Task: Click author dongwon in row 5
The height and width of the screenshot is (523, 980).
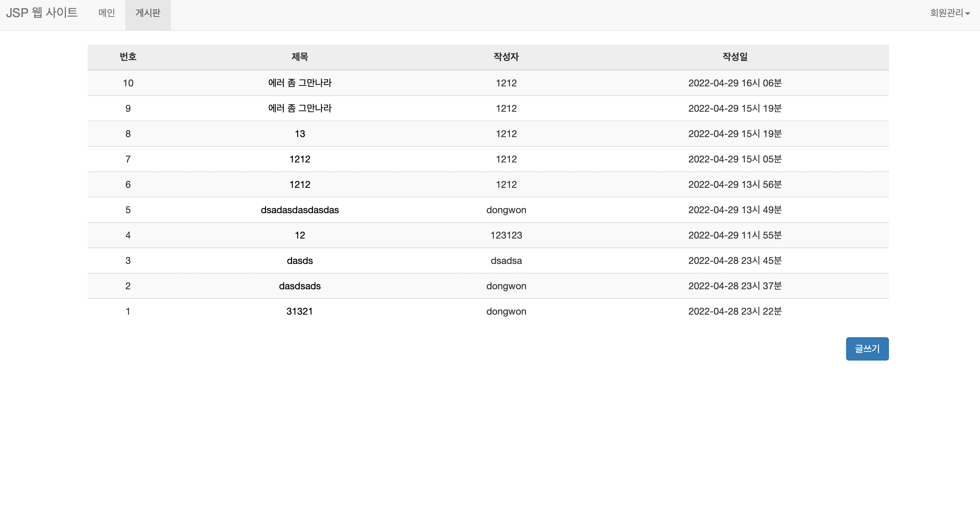Action: click(506, 210)
